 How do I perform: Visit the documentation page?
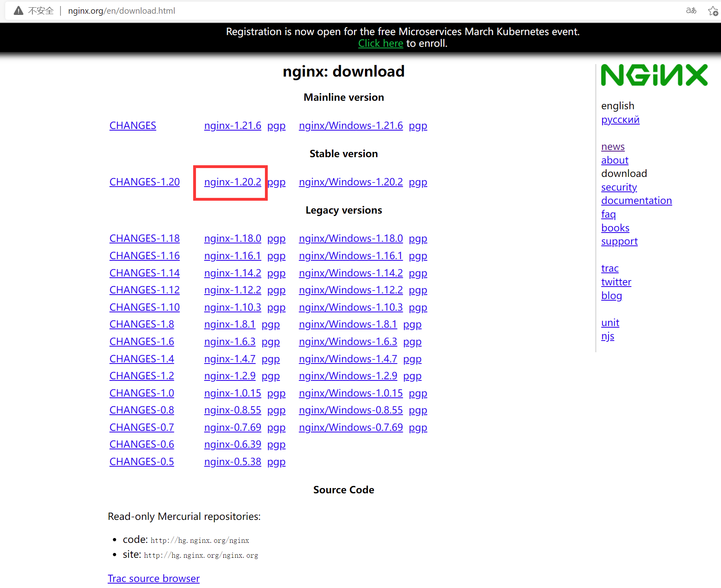[x=636, y=200]
